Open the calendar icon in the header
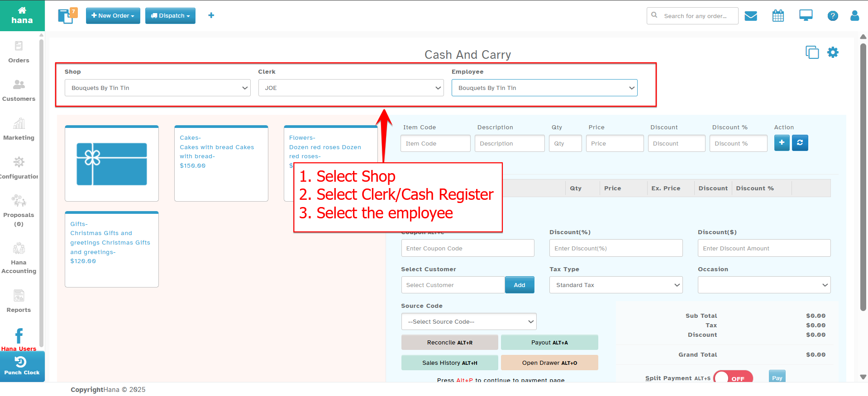This screenshot has width=868, height=396. (778, 16)
